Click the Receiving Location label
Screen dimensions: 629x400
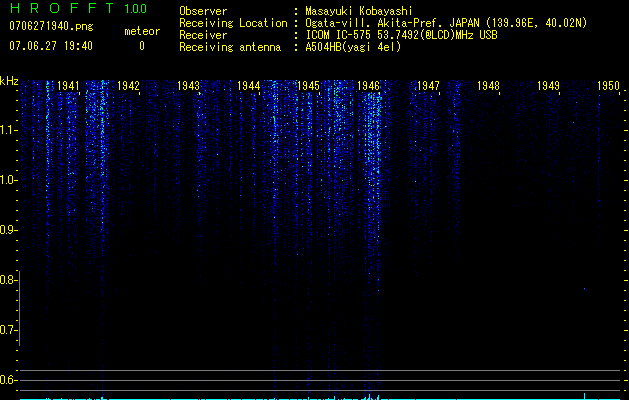233,23
